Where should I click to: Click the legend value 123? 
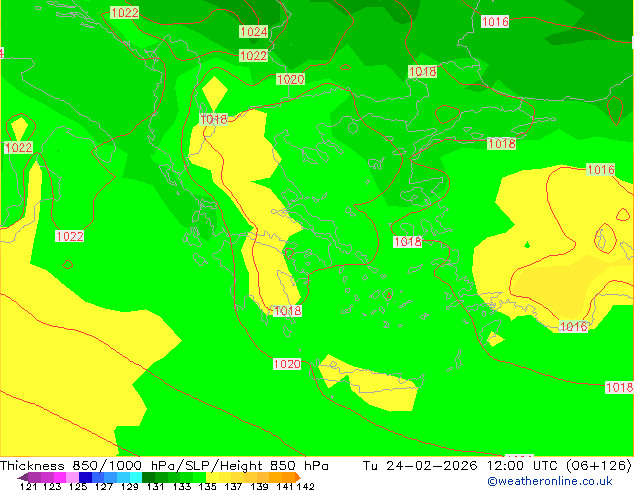pyautogui.click(x=52, y=486)
